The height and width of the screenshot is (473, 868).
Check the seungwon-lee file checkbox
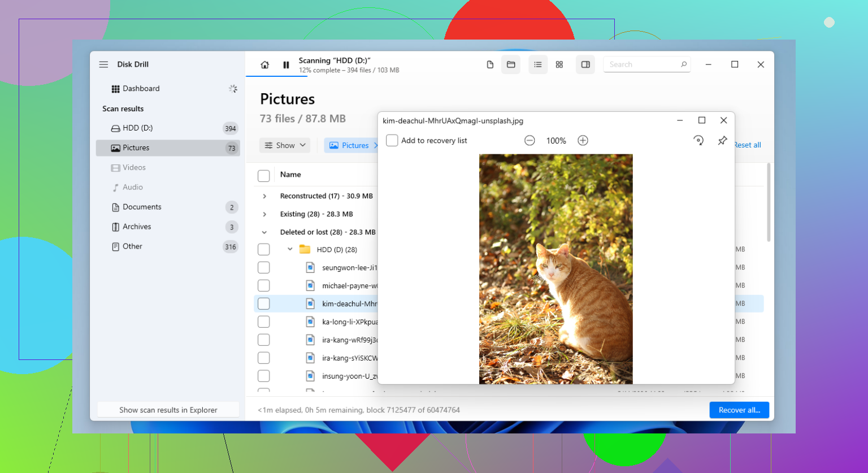263,267
